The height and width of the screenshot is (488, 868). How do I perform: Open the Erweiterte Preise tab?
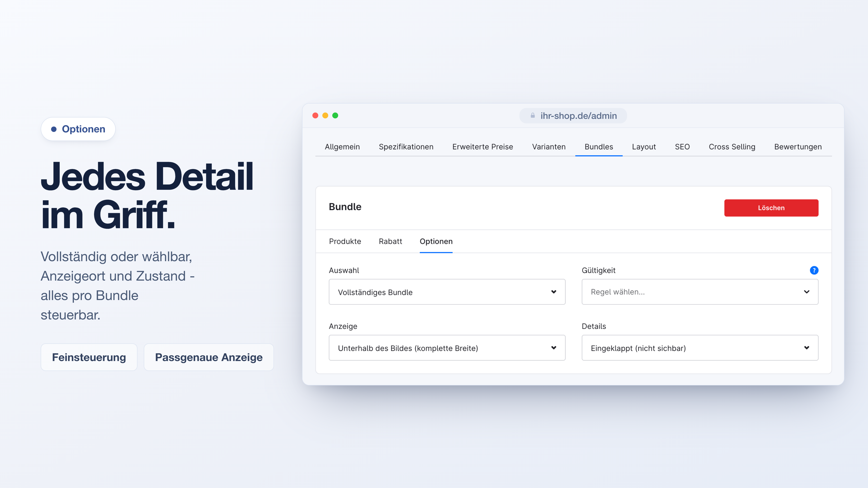[483, 147]
